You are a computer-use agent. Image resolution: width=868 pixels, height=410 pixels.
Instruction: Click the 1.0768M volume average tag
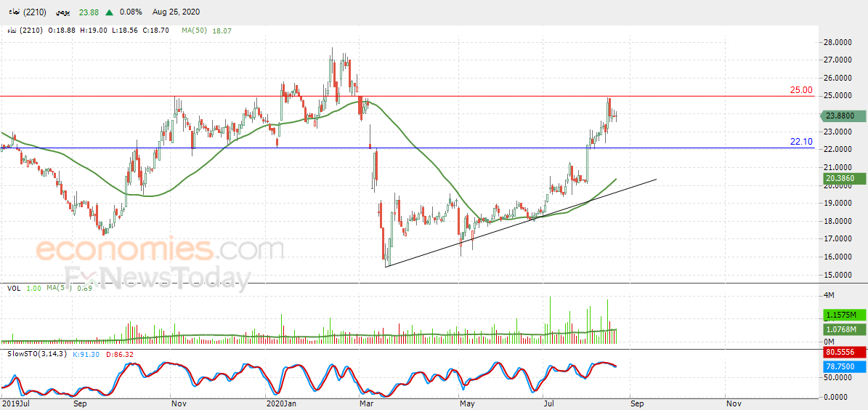pos(844,329)
